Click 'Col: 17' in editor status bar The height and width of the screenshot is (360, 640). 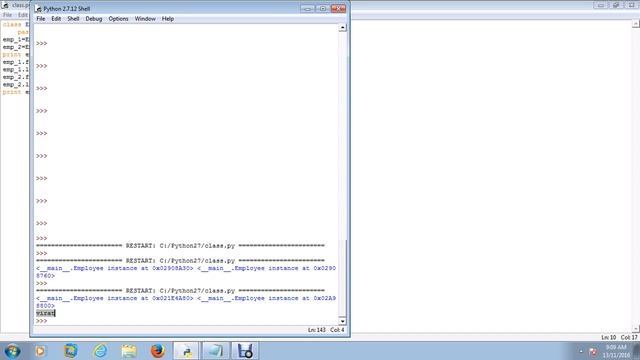pyautogui.click(x=629, y=338)
